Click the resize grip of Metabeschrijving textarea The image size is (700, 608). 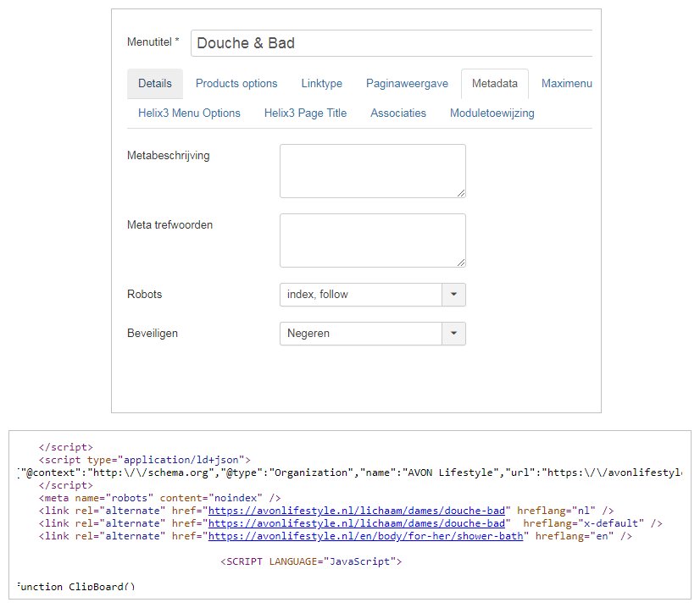point(461,193)
